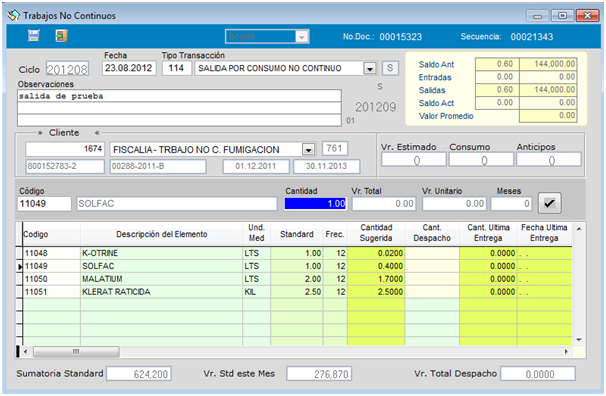
Task: Click the Standard column header
Action: [x=296, y=234]
